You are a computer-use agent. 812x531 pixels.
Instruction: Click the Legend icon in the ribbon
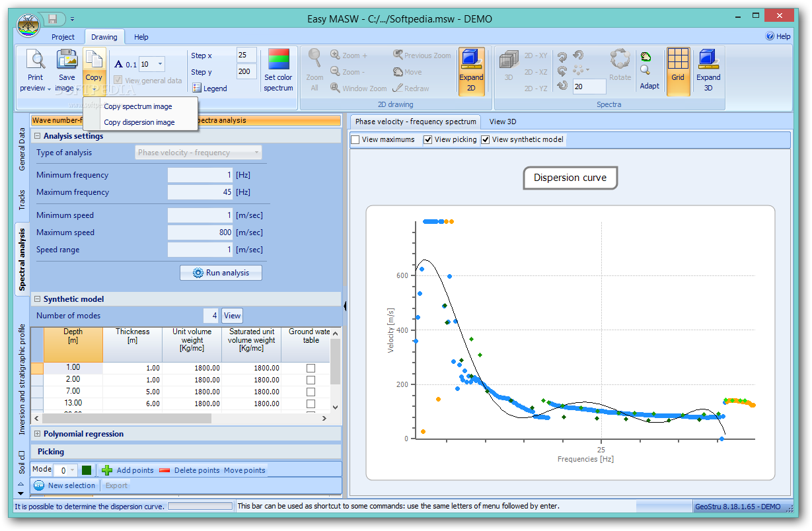click(x=198, y=88)
